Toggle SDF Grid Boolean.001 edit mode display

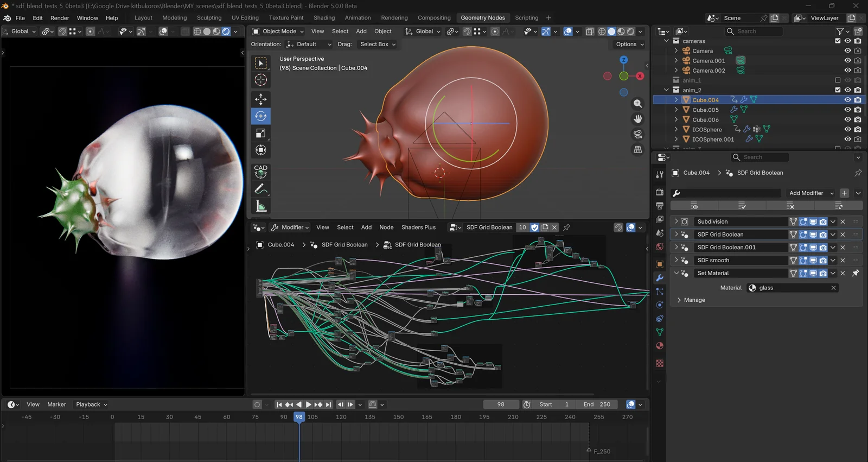click(x=803, y=247)
